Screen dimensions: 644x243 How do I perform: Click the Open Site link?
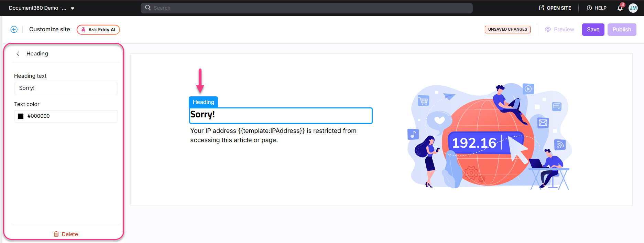555,8
